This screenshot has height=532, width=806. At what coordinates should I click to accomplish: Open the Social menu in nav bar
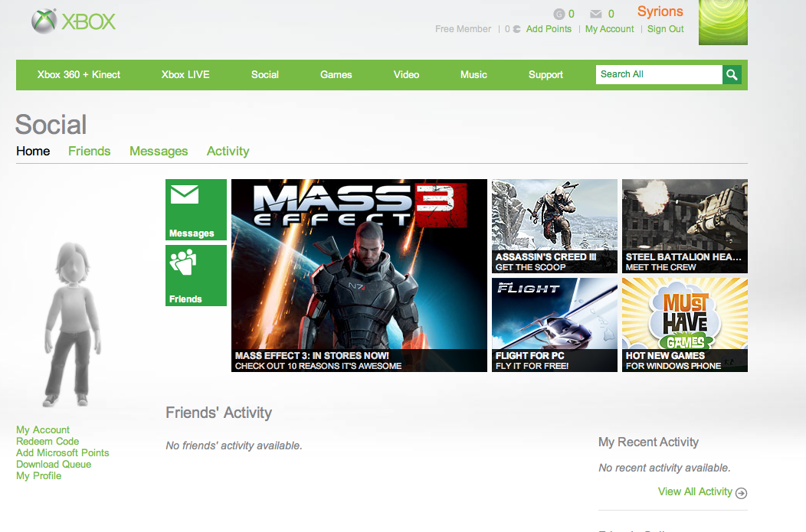pyautogui.click(x=265, y=75)
